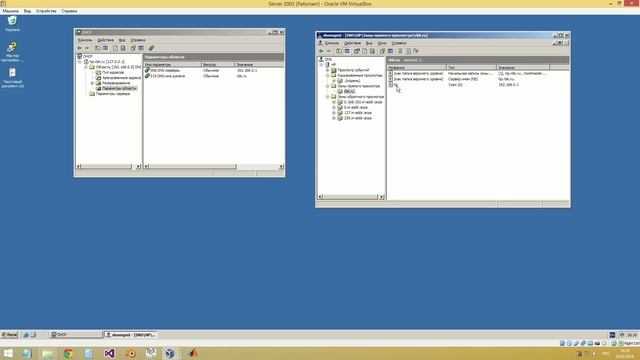The height and width of the screenshot is (360, 640).
Task: Click Up one level icon in DNS toolbar
Action: click(339, 51)
